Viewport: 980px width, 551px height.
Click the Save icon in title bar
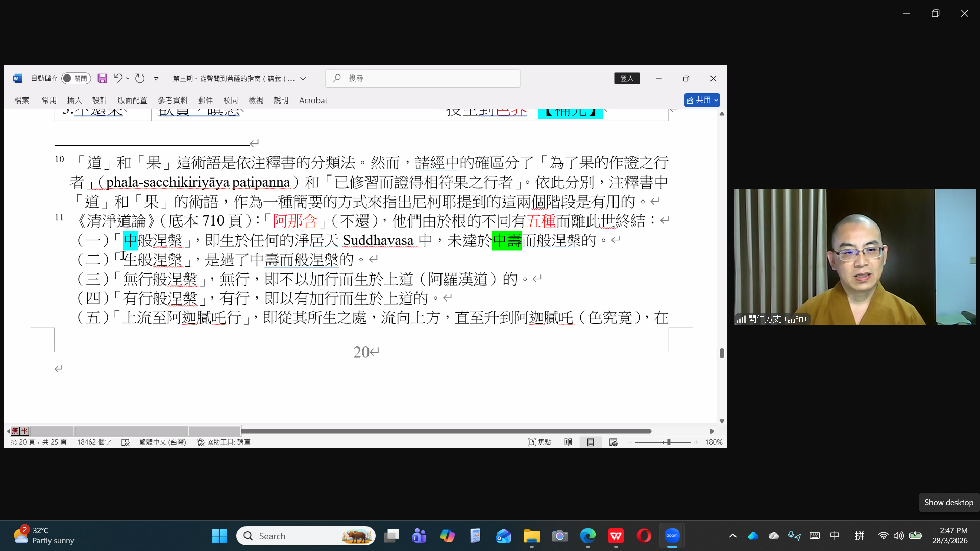[x=102, y=78]
